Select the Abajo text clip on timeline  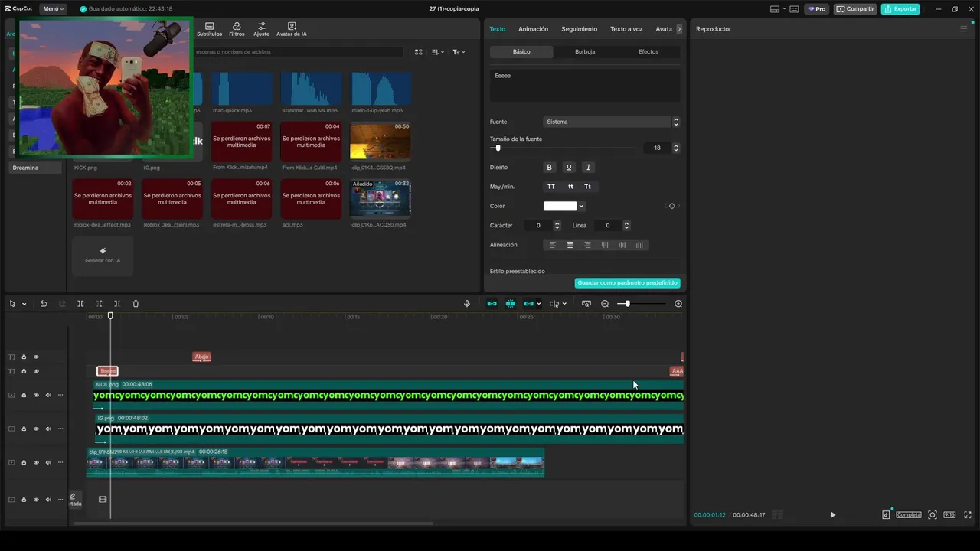[x=202, y=357]
